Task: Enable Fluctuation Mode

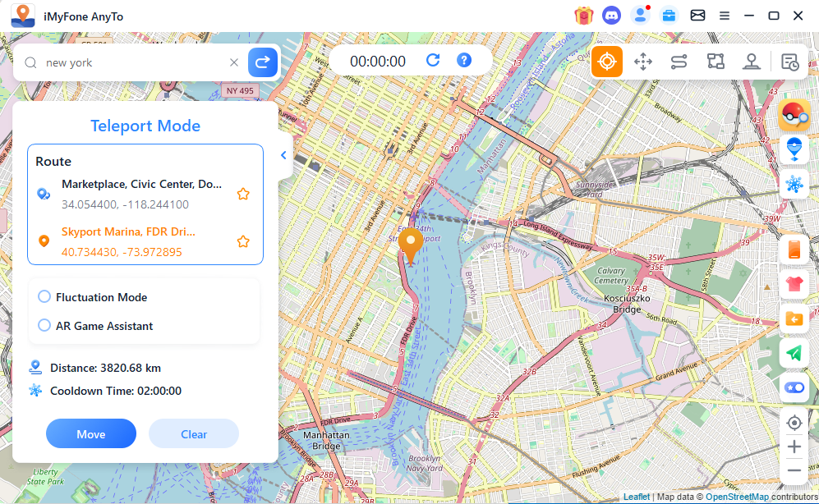Action: [x=44, y=297]
